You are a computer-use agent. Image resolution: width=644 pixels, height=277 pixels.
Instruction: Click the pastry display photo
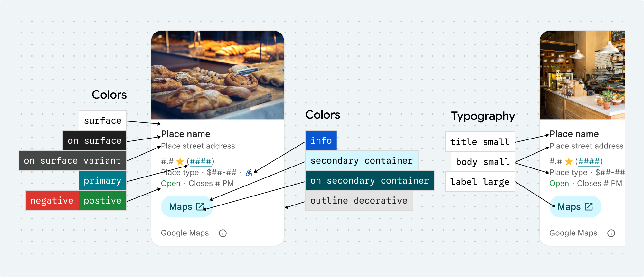(x=218, y=75)
